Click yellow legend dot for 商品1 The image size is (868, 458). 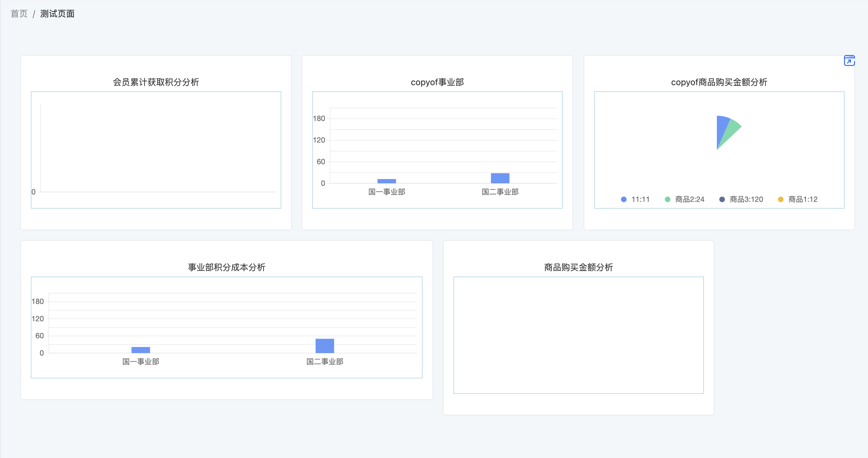coord(780,199)
